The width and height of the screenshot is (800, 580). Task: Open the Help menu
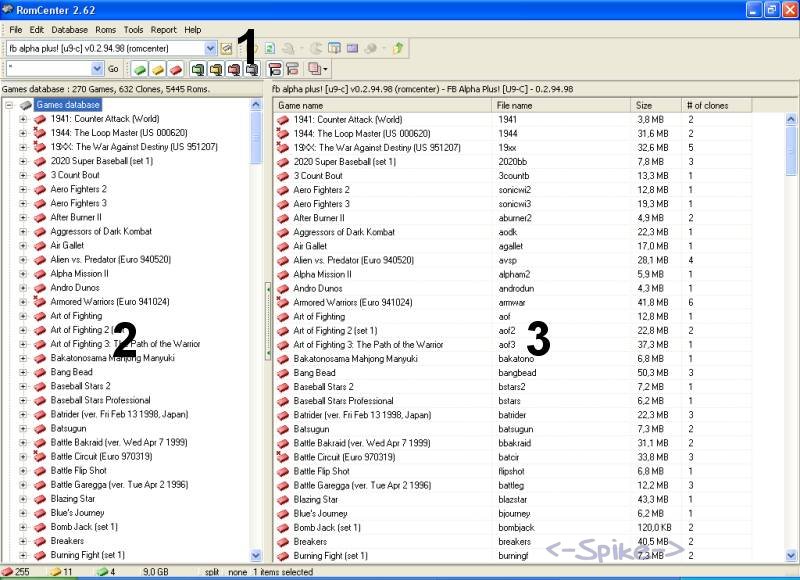193,30
